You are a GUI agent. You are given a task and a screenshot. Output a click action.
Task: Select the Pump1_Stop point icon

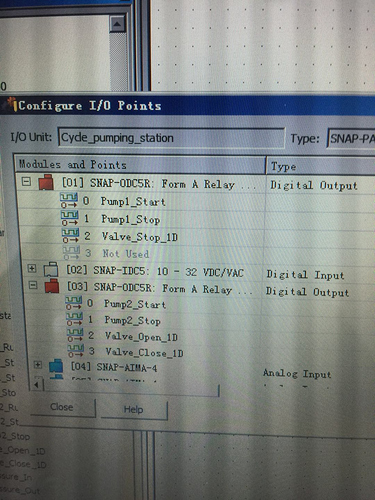(70, 218)
